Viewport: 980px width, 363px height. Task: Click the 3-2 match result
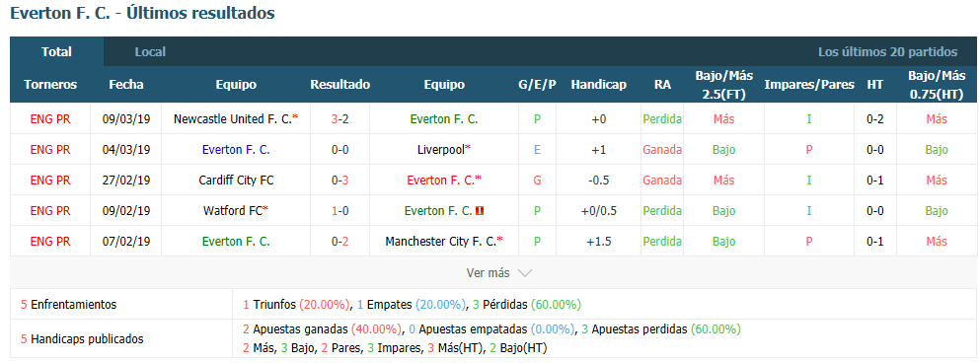[x=340, y=118]
